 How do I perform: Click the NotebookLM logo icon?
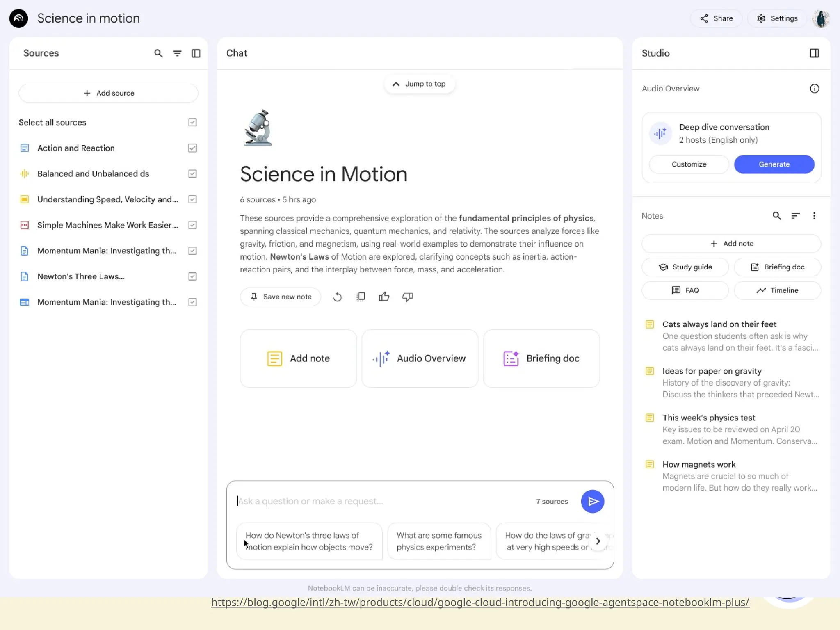(19, 18)
